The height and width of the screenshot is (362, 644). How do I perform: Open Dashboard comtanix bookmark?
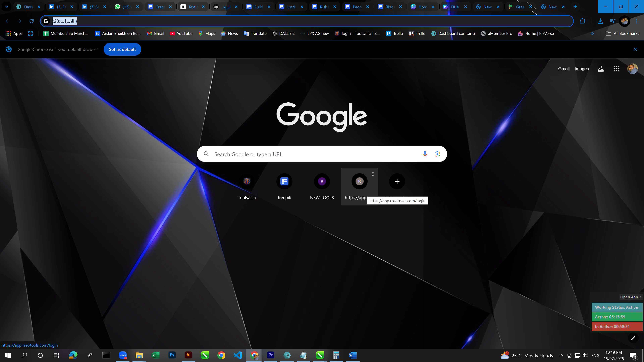453,34
